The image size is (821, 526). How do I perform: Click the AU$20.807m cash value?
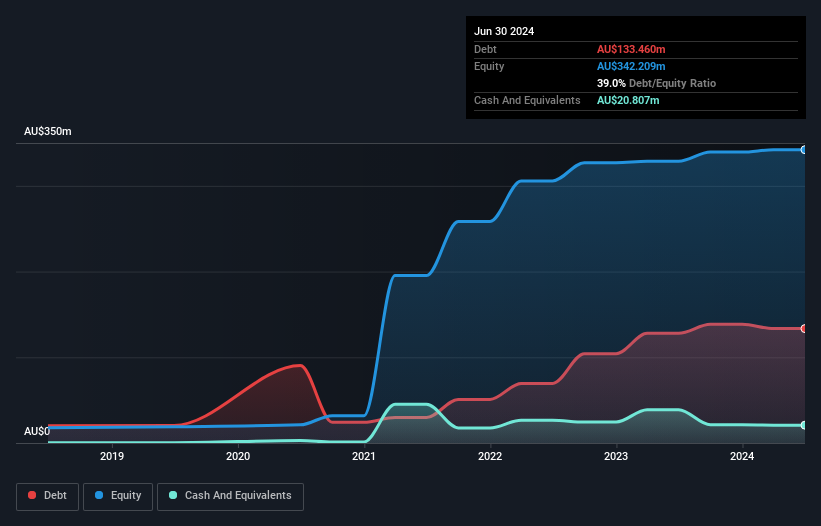[628, 100]
